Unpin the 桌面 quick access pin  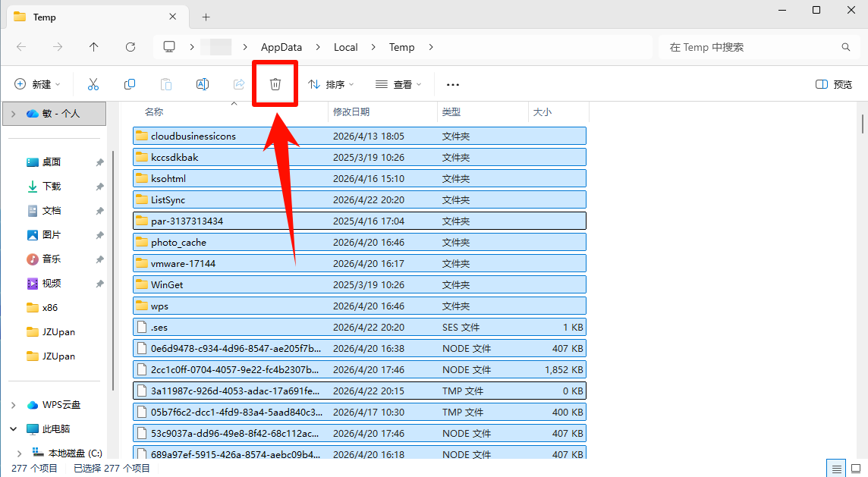pos(99,162)
